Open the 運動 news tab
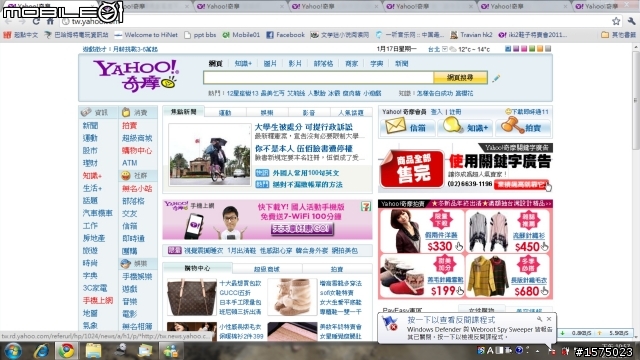The height and width of the screenshot is (360, 640). 225,113
